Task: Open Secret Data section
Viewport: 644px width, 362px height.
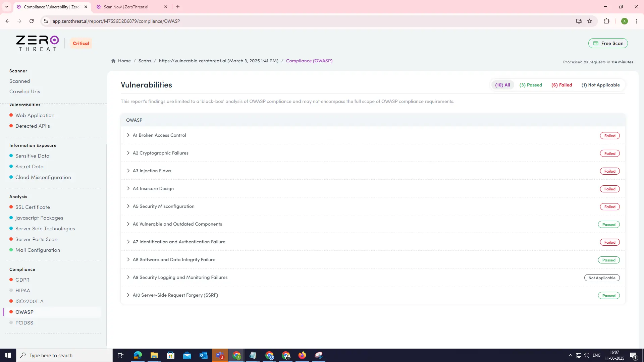Action: (x=30, y=167)
